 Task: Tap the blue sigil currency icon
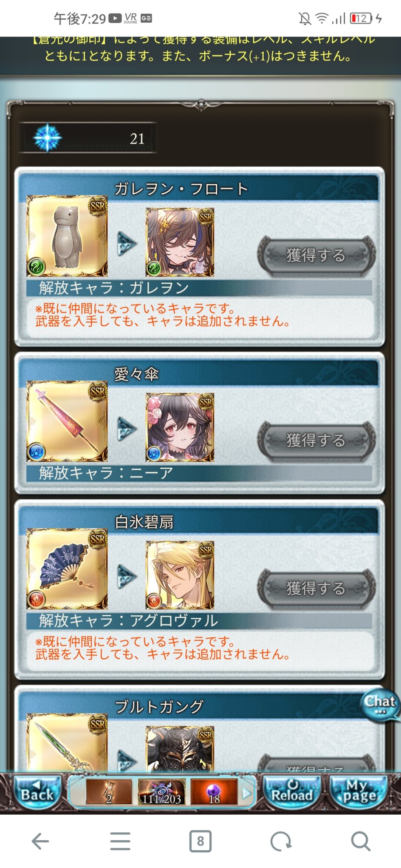47,138
